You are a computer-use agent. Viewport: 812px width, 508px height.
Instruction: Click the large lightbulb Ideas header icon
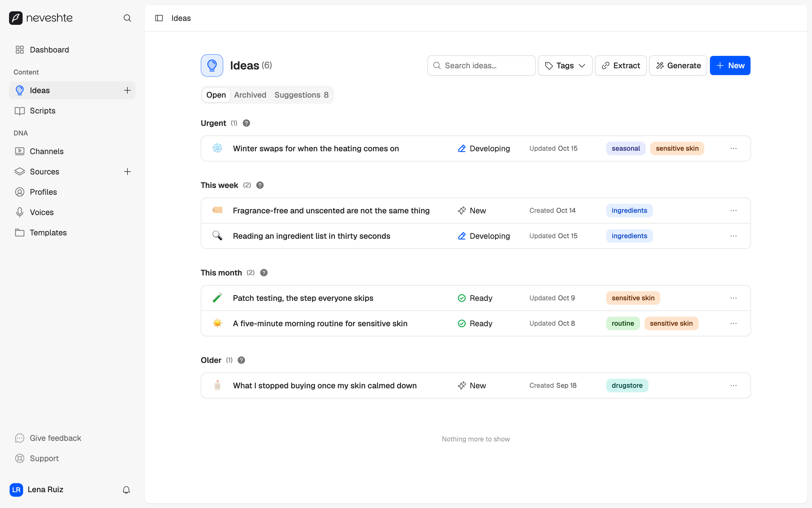[212, 65]
